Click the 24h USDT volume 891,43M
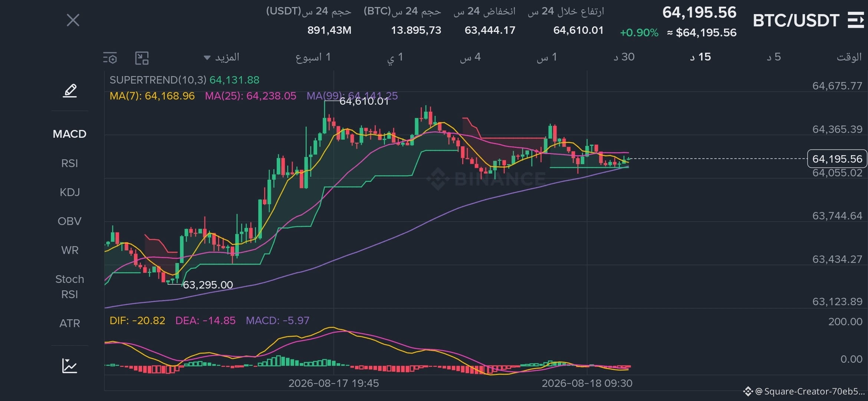The width and height of the screenshot is (868, 401). coord(329,30)
